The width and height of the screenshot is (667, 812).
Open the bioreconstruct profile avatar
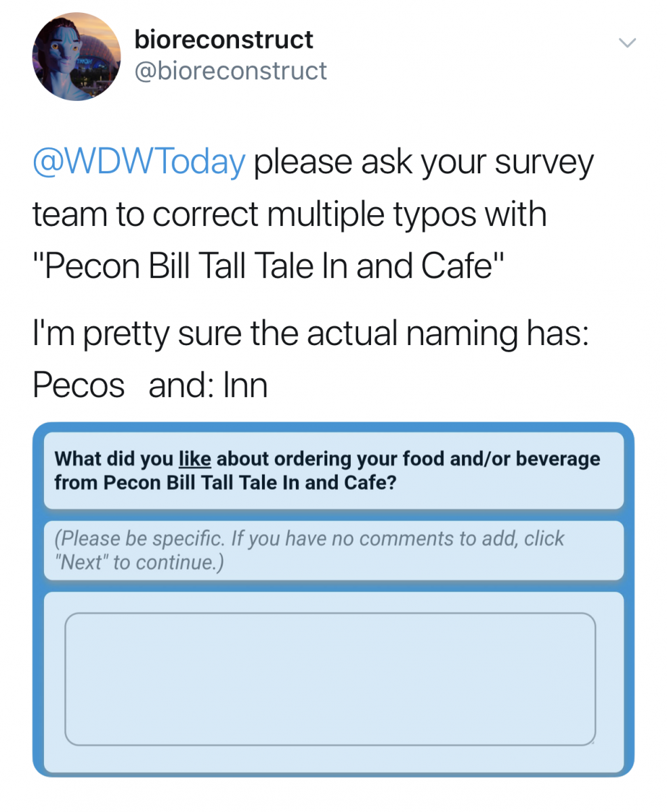coord(76,57)
